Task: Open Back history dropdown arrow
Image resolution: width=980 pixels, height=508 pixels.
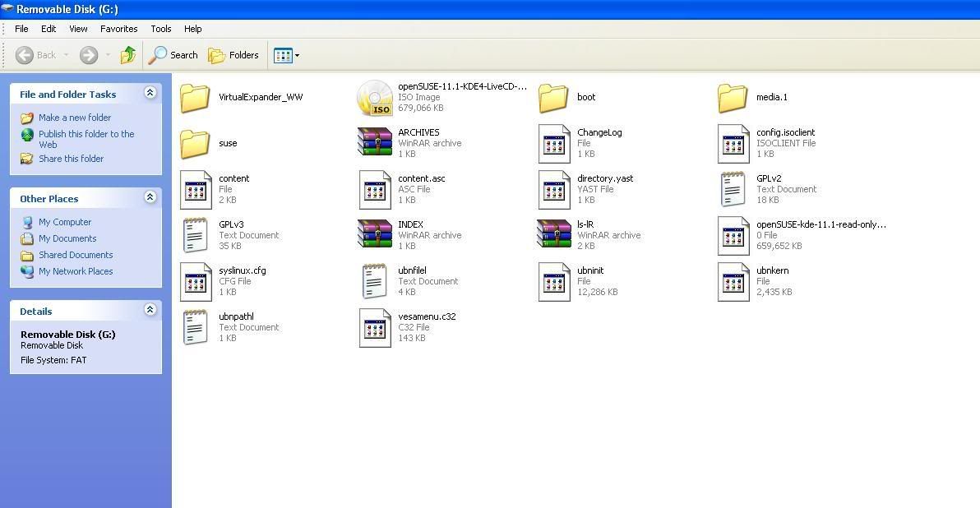Action: [67, 55]
